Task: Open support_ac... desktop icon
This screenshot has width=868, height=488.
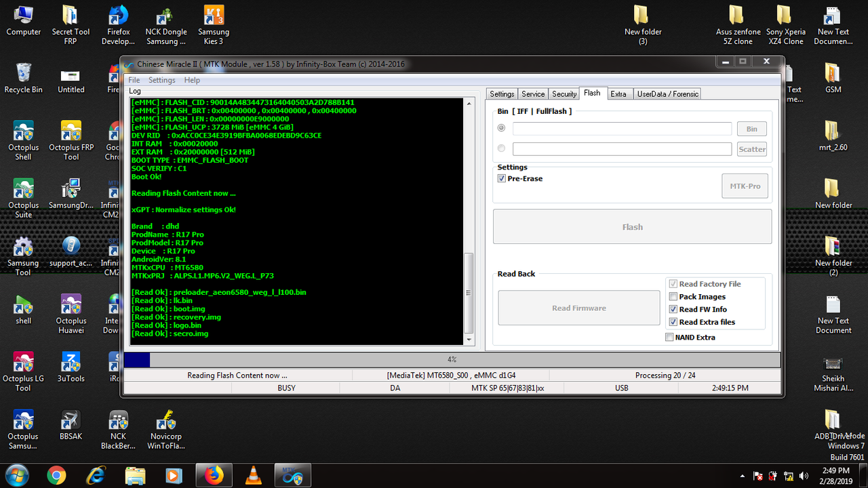Action: pyautogui.click(x=71, y=252)
